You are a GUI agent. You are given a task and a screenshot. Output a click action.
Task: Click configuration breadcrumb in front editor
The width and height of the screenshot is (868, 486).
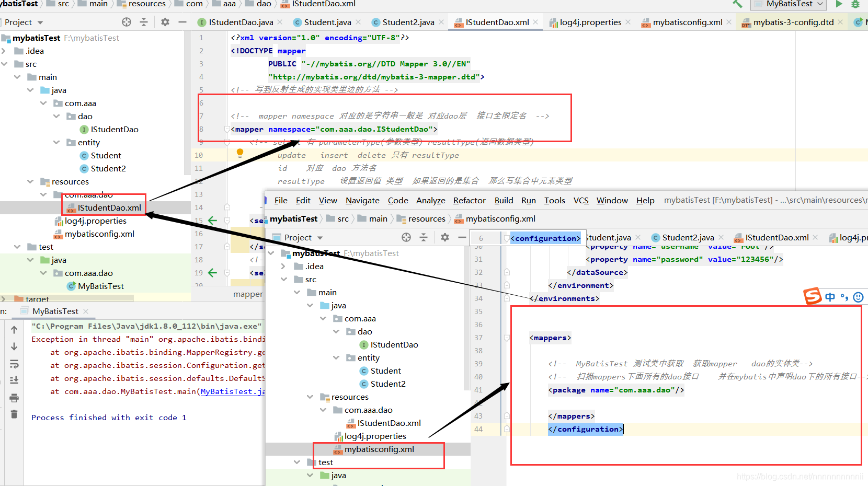(545, 238)
